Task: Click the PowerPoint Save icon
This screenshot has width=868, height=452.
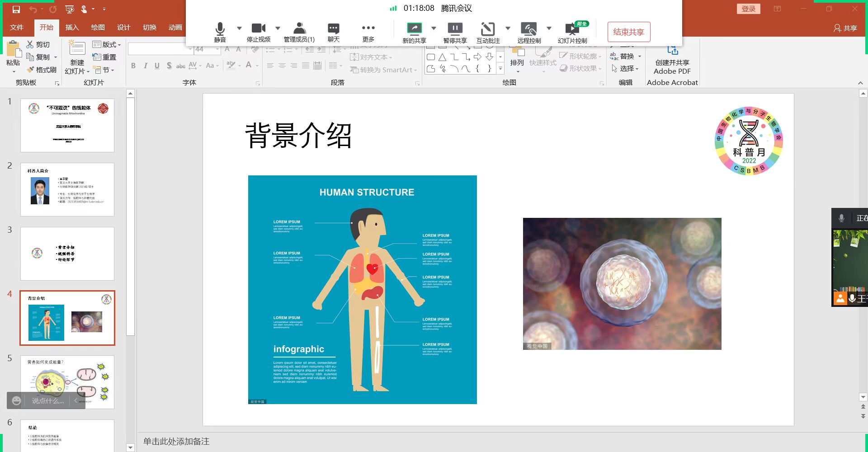Action: tap(16, 9)
